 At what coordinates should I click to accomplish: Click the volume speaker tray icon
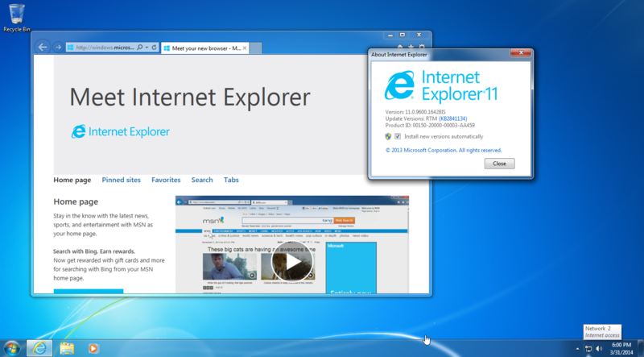599,349
